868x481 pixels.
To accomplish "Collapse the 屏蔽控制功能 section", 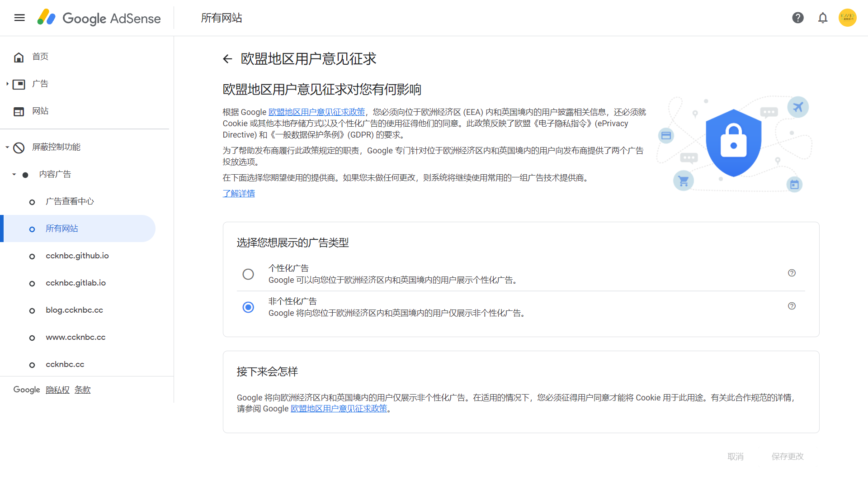I will coord(7,147).
